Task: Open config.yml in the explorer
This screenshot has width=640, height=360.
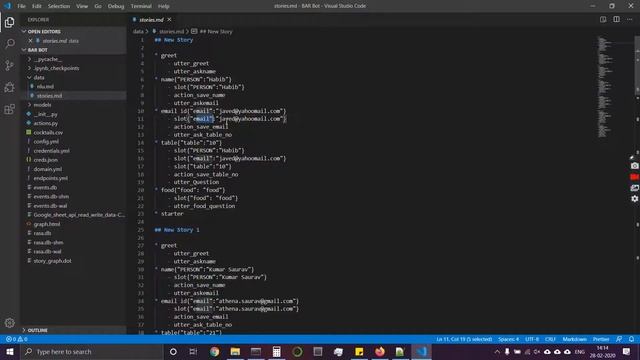Action: [46, 142]
